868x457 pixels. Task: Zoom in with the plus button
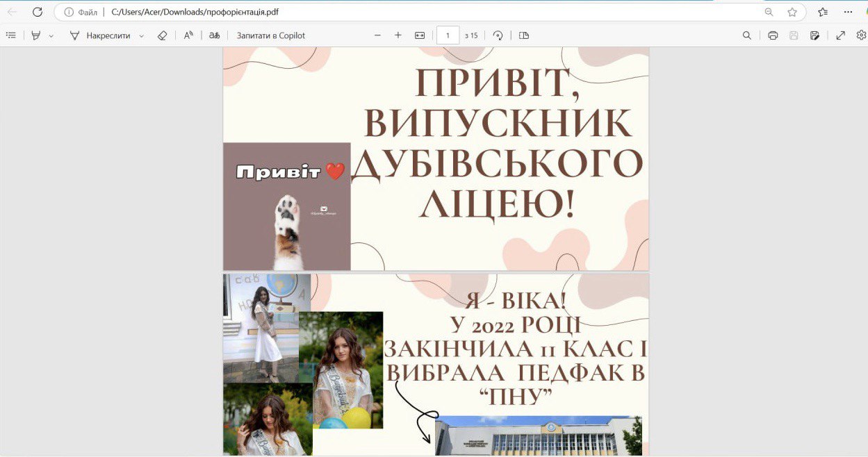[x=398, y=35]
